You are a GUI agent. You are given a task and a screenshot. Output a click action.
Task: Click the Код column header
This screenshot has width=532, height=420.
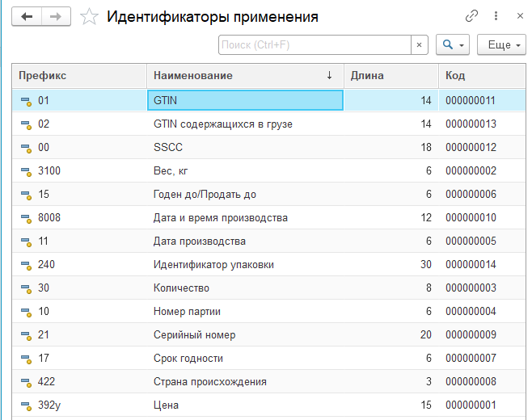[455, 76]
